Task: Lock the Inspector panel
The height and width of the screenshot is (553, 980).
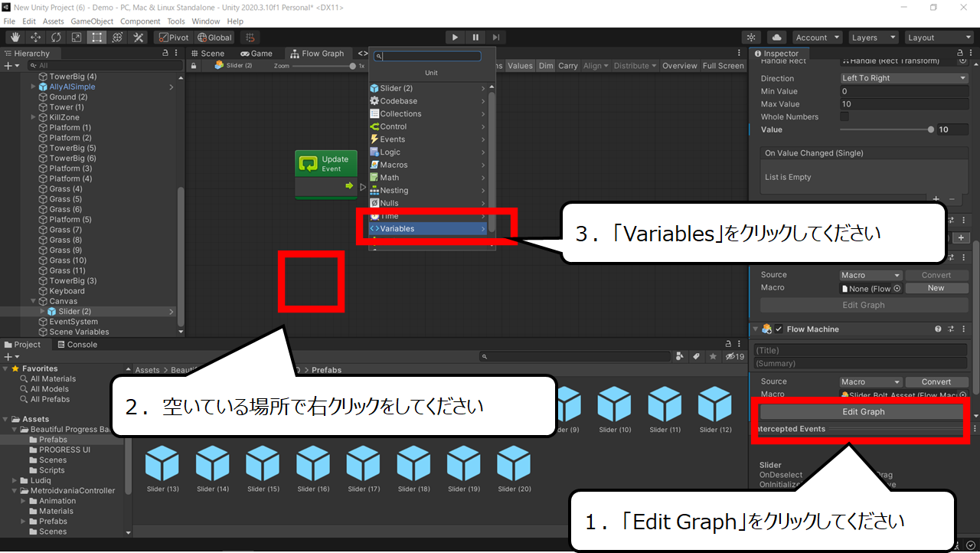Action: [x=962, y=54]
